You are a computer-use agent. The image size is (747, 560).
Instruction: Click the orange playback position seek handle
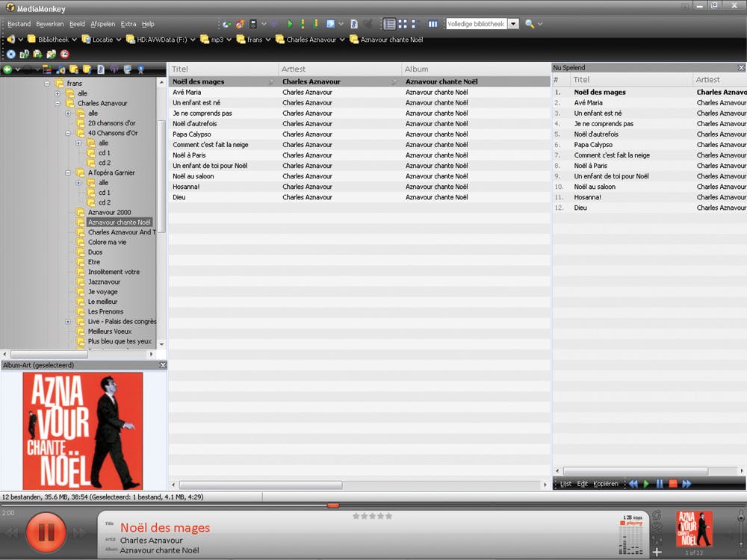click(x=333, y=505)
